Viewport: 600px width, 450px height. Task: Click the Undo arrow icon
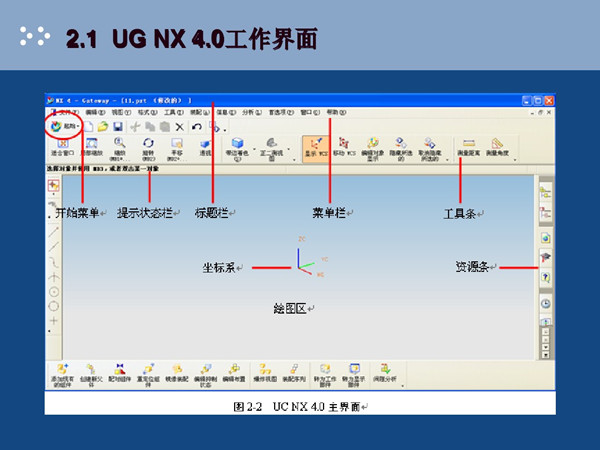click(x=197, y=127)
